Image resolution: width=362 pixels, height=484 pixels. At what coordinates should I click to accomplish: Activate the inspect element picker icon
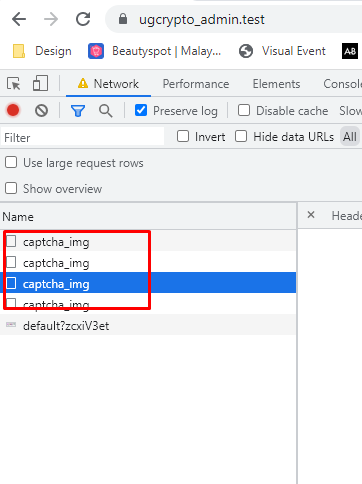tap(14, 83)
